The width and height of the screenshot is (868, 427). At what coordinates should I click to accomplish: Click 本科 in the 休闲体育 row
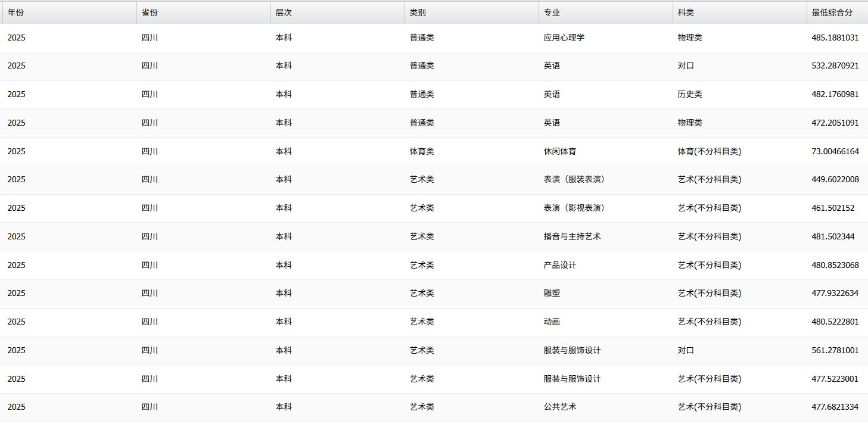[x=284, y=151]
